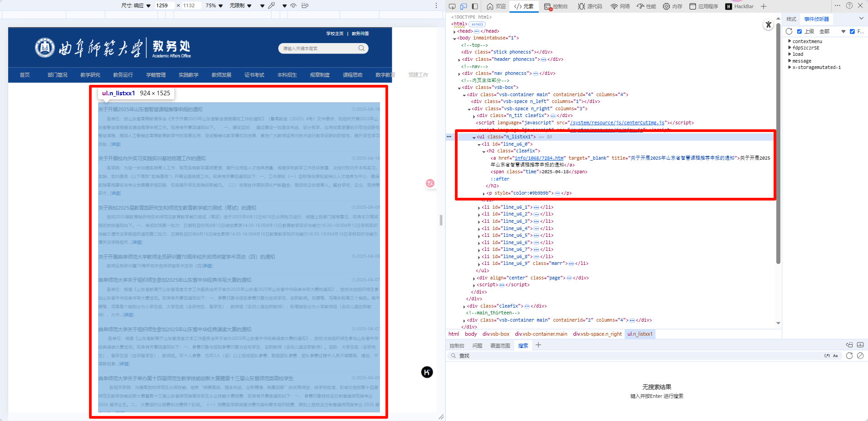Activate the inspect element picker icon

(x=452, y=6)
